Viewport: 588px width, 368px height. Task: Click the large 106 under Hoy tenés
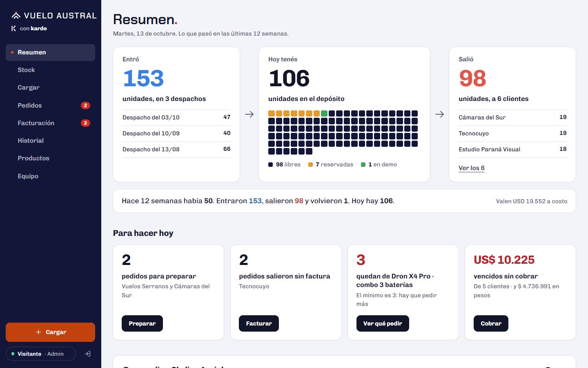point(289,78)
